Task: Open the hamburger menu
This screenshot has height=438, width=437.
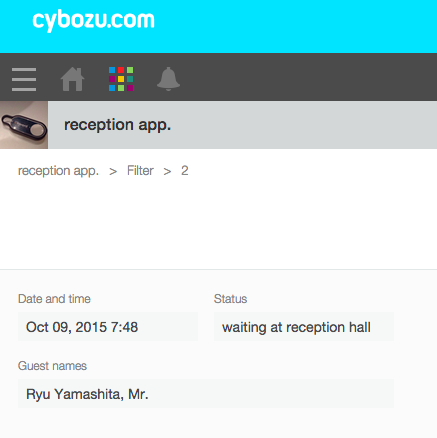Action: (x=24, y=79)
